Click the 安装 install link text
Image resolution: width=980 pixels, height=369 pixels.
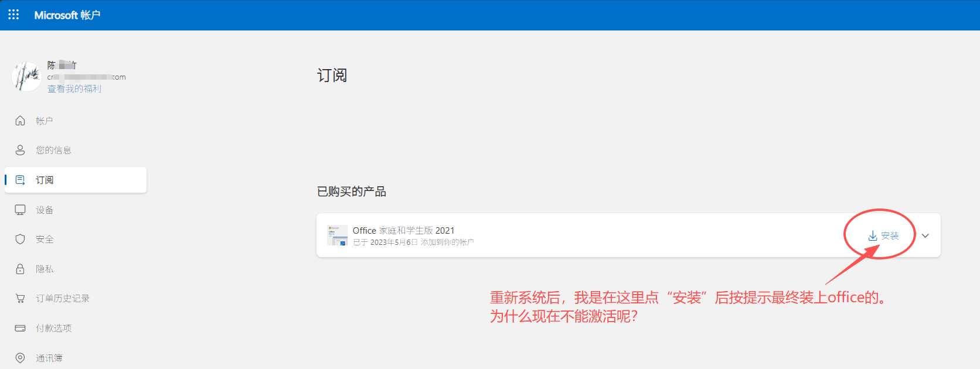tap(890, 235)
